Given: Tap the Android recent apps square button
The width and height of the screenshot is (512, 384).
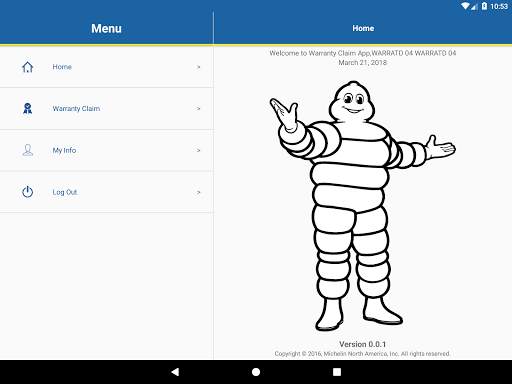Looking at the screenshot, I should [x=337, y=372].
